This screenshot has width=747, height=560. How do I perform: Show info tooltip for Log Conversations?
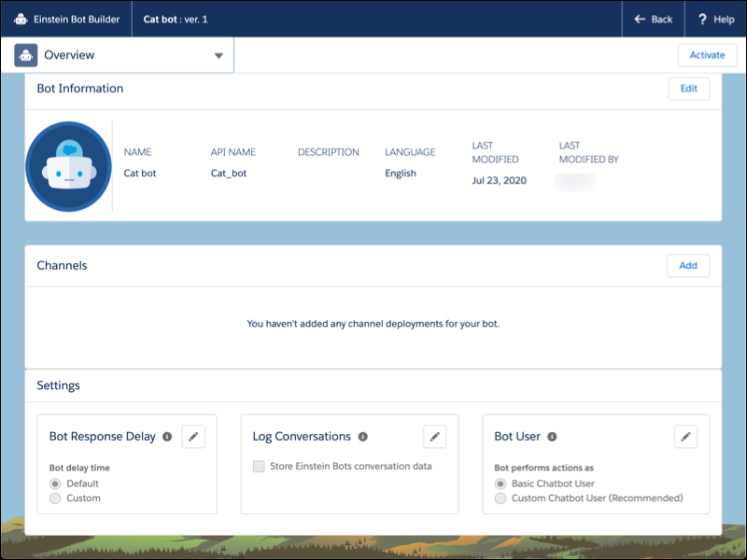363,437
